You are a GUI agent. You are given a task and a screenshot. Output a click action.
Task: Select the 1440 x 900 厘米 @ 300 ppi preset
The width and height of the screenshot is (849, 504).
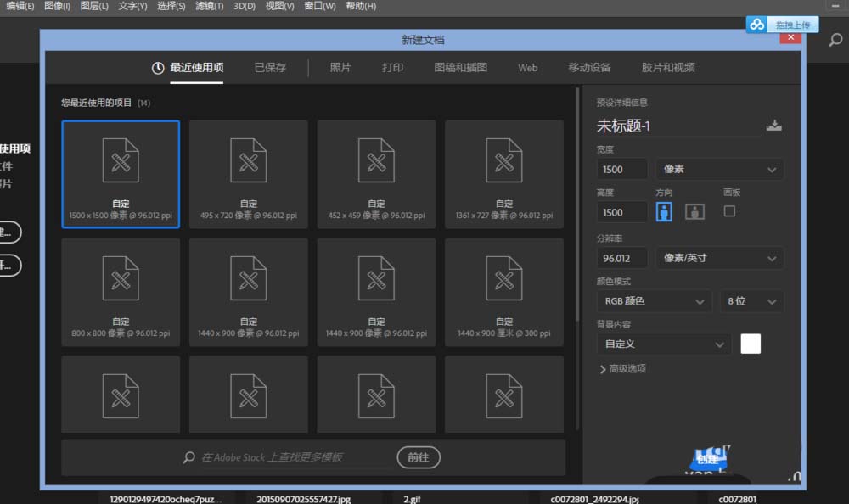504,293
